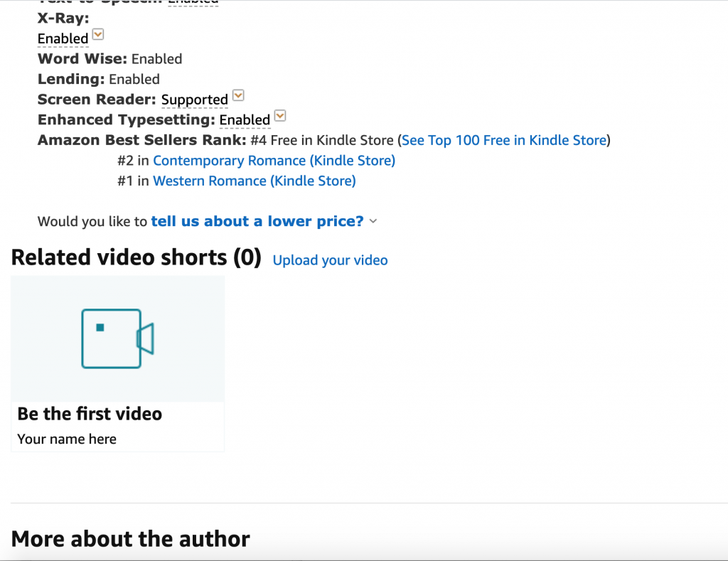This screenshot has height=561, width=728.
Task: Open the Contemporary Romance (Kindle Store) category
Action: click(274, 161)
